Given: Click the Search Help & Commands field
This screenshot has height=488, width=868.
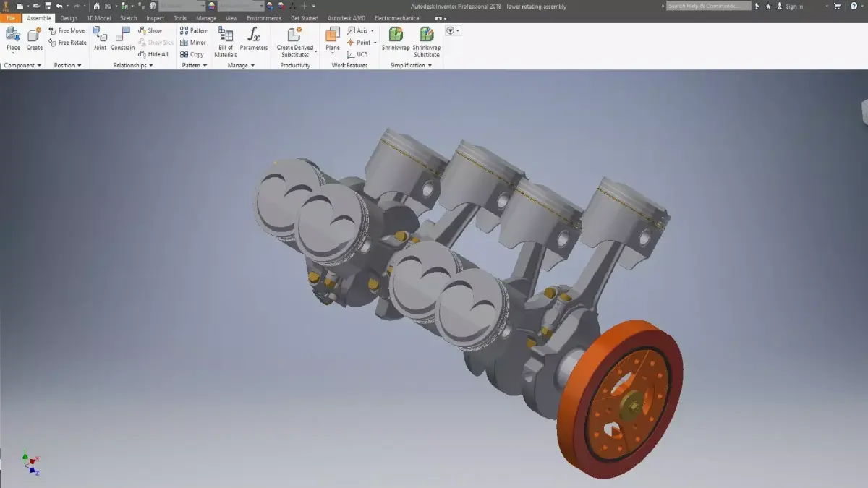Looking at the screenshot, I should pos(709,6).
